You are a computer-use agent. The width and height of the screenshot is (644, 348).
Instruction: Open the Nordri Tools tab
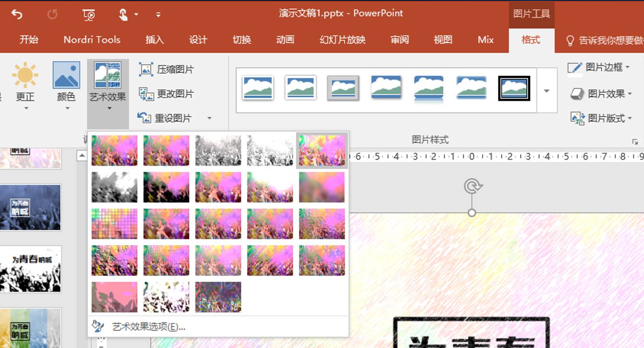pos(92,40)
